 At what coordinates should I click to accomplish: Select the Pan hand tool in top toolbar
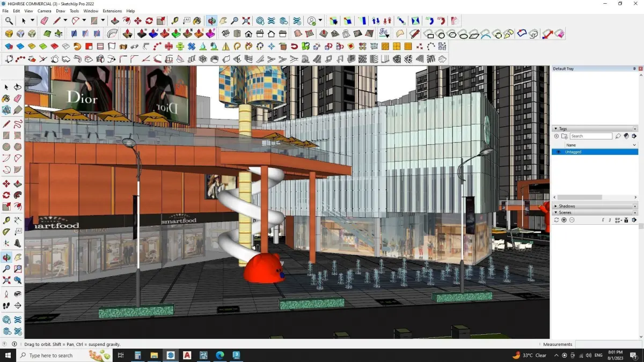click(223, 21)
